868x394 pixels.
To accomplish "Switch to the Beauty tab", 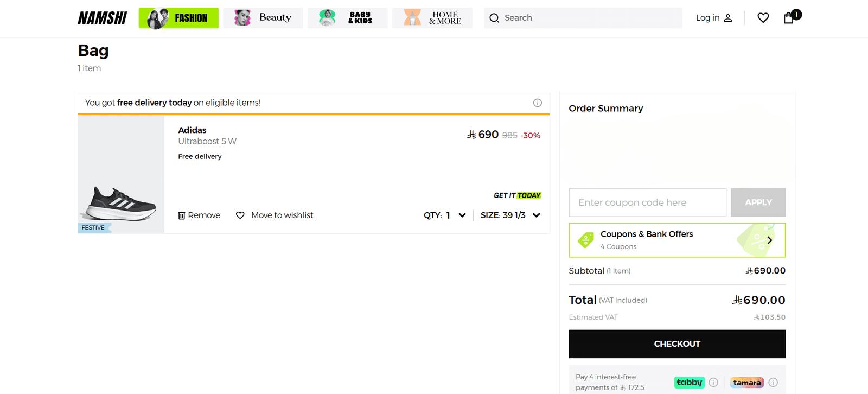I will point(263,18).
